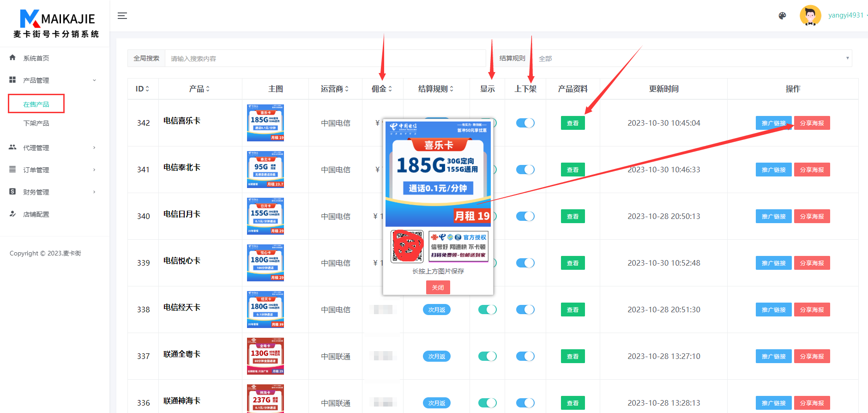Toggle 上下架 switch for 电信日月卡
This screenshot has width=868, height=413.
tap(525, 216)
